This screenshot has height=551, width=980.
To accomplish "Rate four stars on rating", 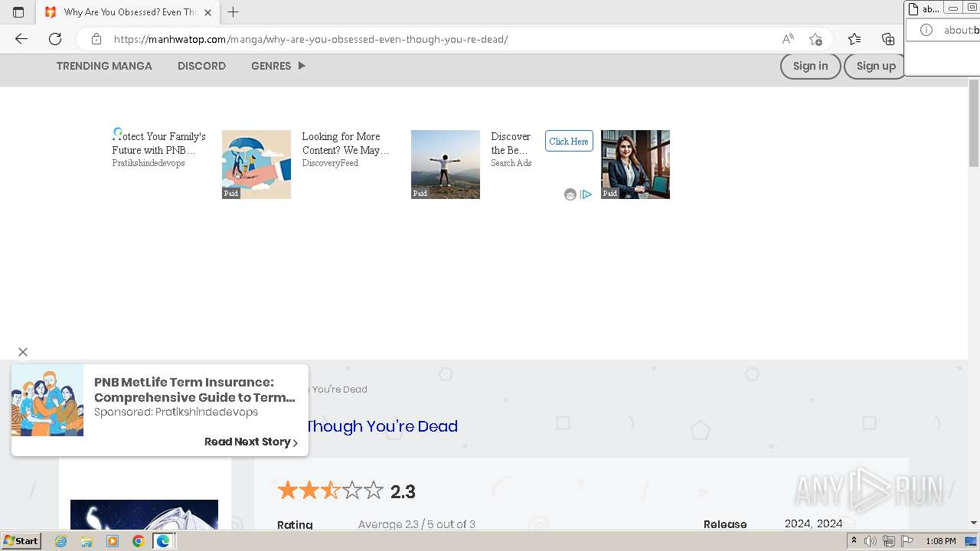I will coord(352,491).
